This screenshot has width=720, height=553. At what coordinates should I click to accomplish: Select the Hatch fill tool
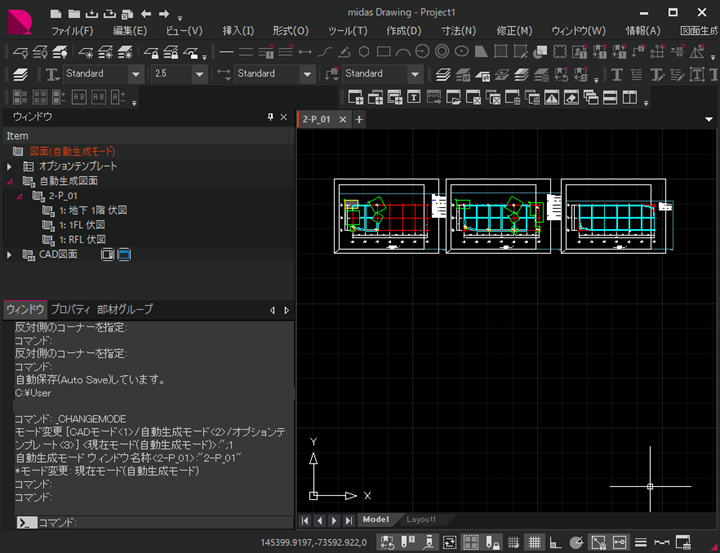[501, 51]
